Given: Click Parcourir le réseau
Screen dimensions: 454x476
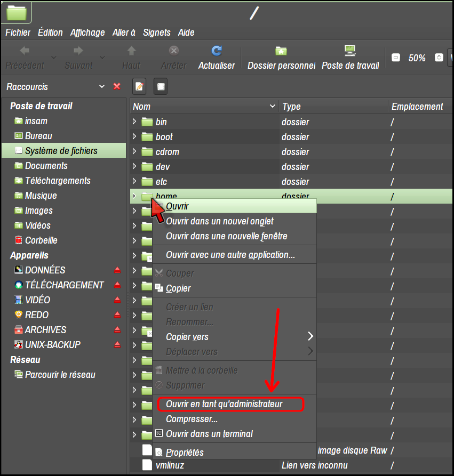Looking at the screenshot, I should [x=60, y=375].
